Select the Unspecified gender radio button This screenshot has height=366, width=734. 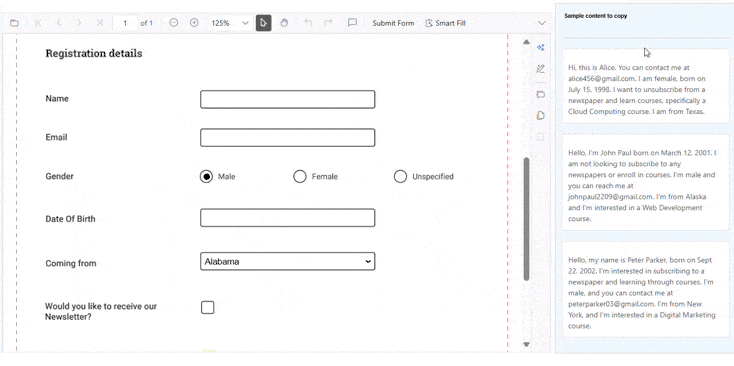pyautogui.click(x=400, y=176)
